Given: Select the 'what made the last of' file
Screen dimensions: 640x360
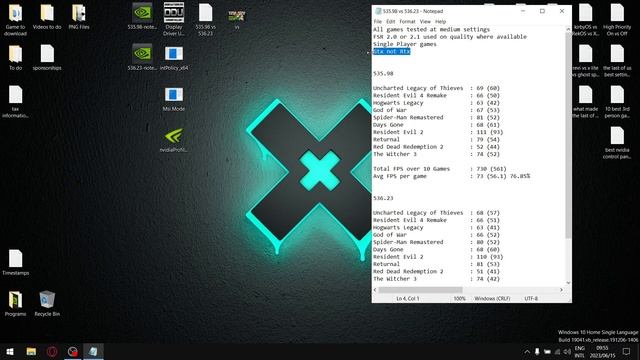Looking at the screenshot, I should click(585, 102).
